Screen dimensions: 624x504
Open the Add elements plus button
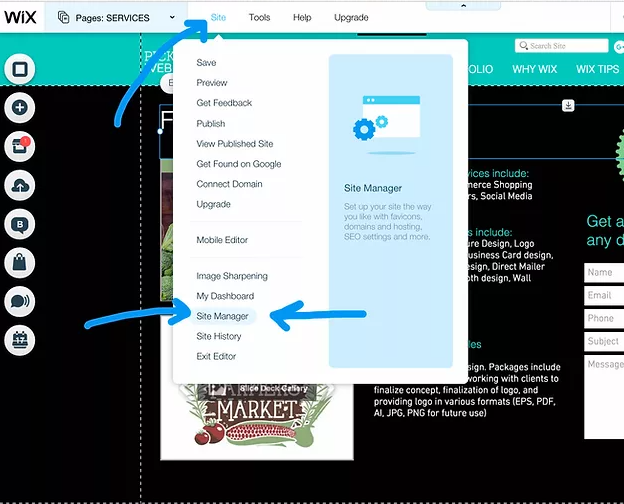tap(20, 107)
